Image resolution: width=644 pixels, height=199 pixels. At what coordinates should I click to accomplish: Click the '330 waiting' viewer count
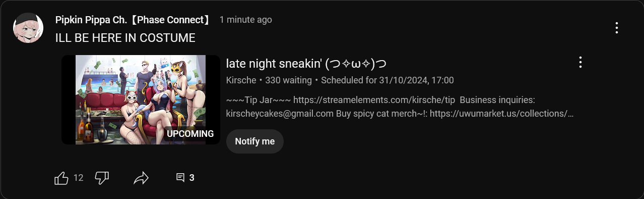point(288,80)
